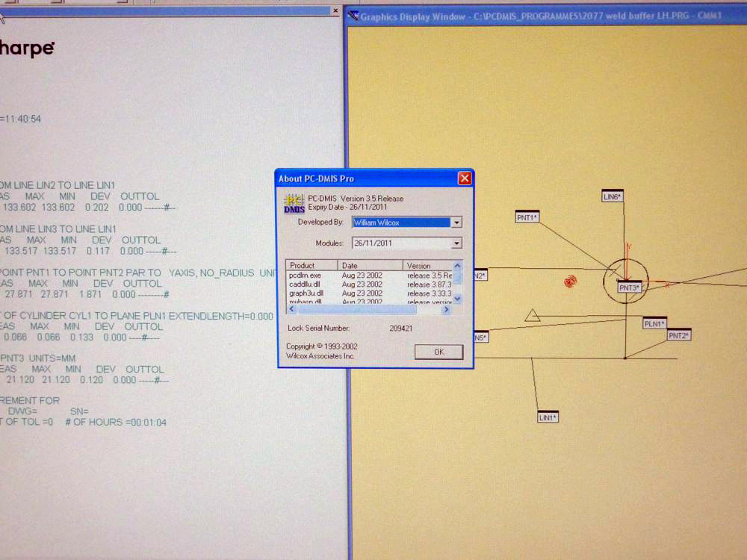
Task: Click the Lock Serial Number 209421 value
Action: [x=400, y=328]
